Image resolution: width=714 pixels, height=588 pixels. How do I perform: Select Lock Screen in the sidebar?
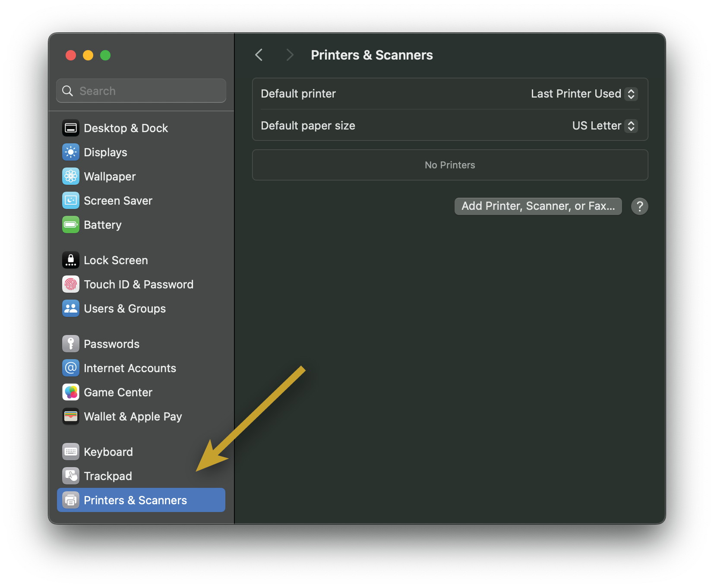(x=116, y=260)
